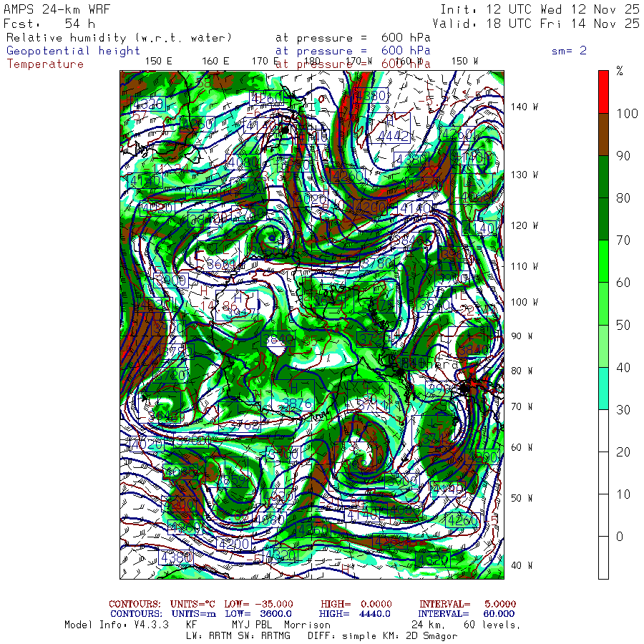The height and width of the screenshot is (644, 644).
Task: Select the red Temperature legend text
Action: pyautogui.click(x=45, y=64)
